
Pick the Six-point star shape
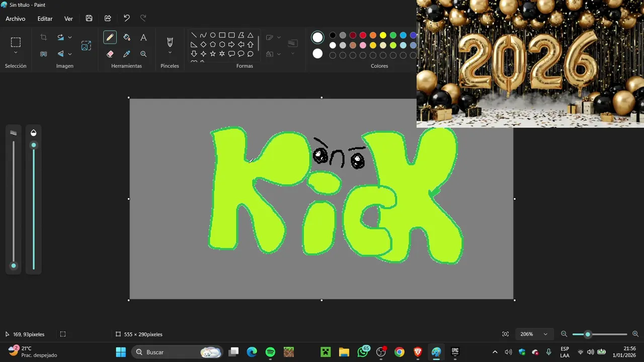pos(222,54)
